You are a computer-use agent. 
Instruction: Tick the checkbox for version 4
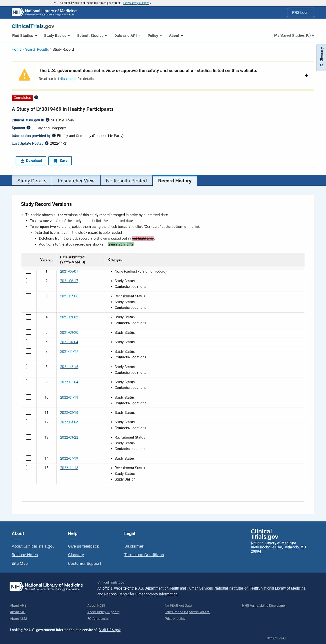pyautogui.click(x=29, y=317)
